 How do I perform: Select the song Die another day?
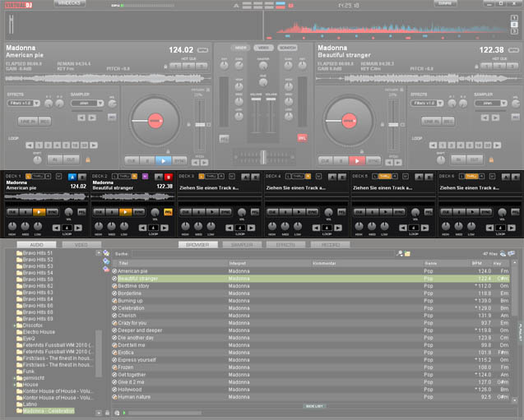click(311, 338)
